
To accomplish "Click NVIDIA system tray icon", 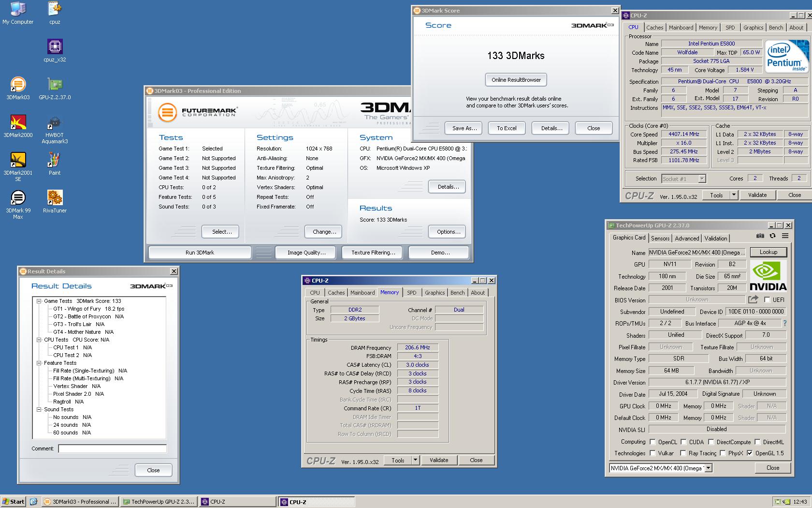I will tap(786, 502).
